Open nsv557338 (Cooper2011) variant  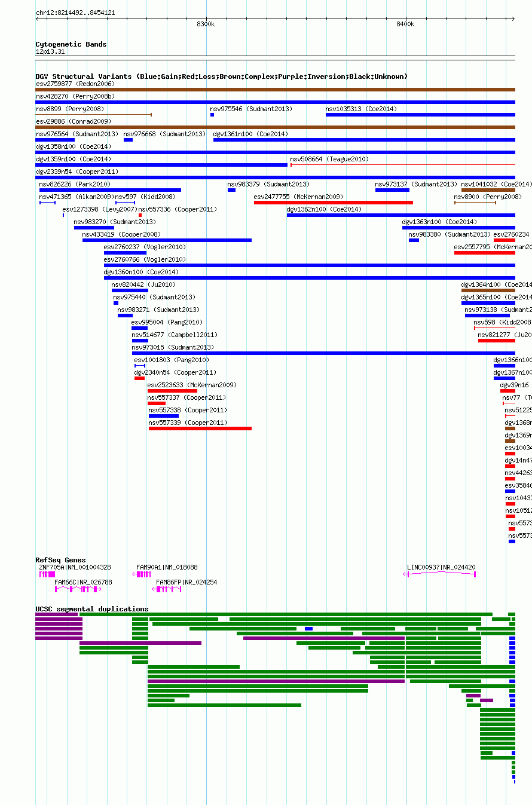tap(164, 416)
